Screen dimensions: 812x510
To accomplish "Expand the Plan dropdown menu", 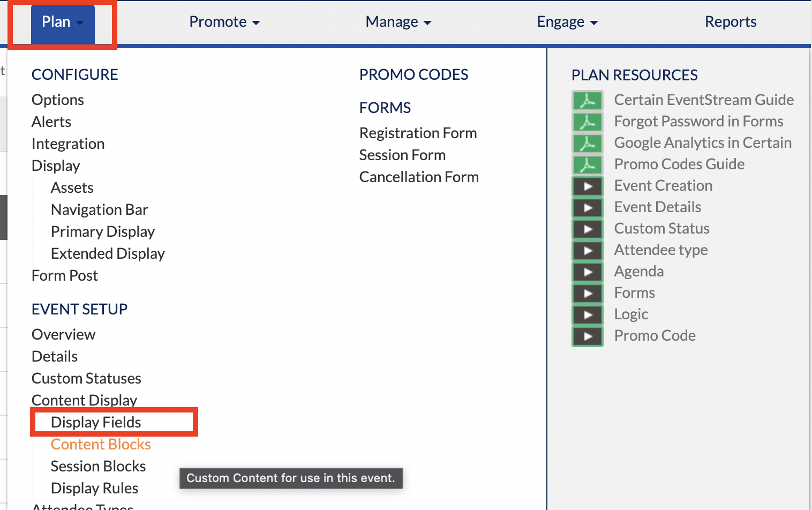I will (x=63, y=23).
